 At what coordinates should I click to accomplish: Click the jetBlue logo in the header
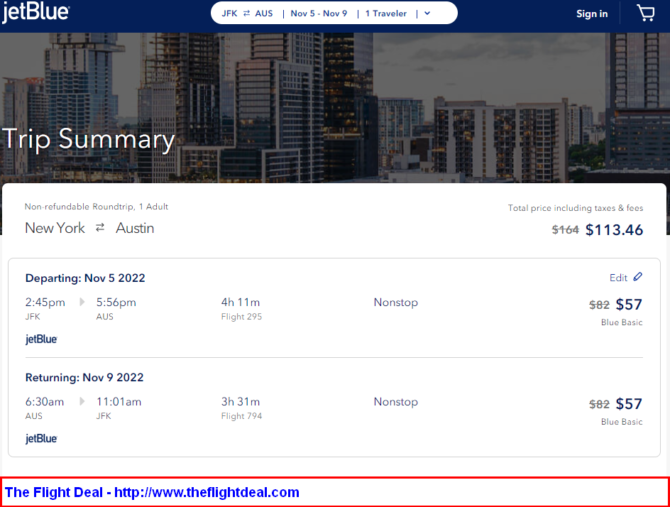pos(35,12)
